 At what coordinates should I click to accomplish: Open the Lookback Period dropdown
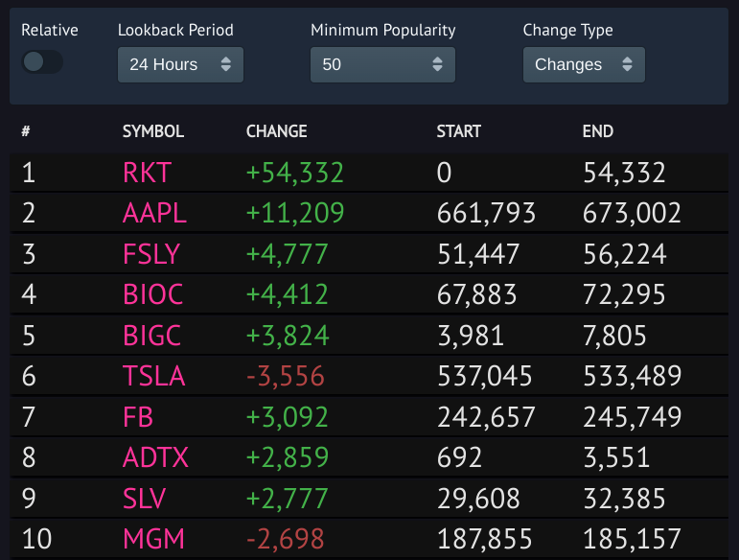pos(180,64)
